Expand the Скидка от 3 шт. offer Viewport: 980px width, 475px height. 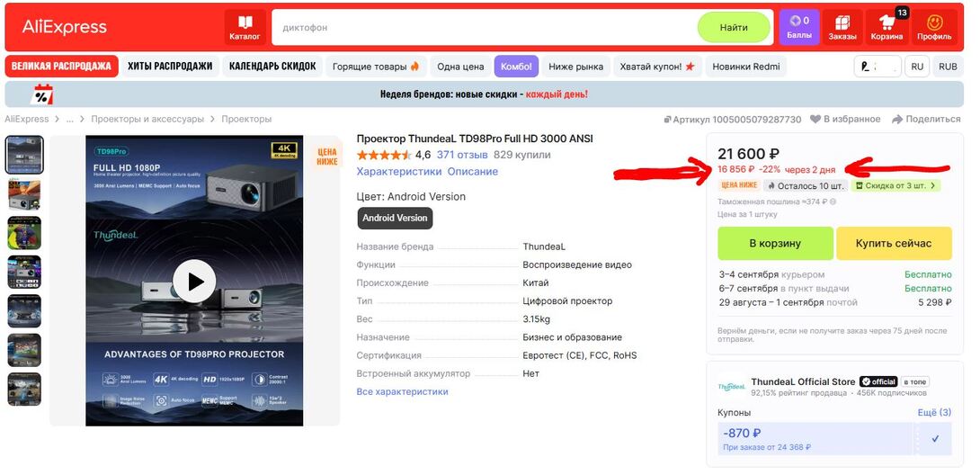click(895, 185)
